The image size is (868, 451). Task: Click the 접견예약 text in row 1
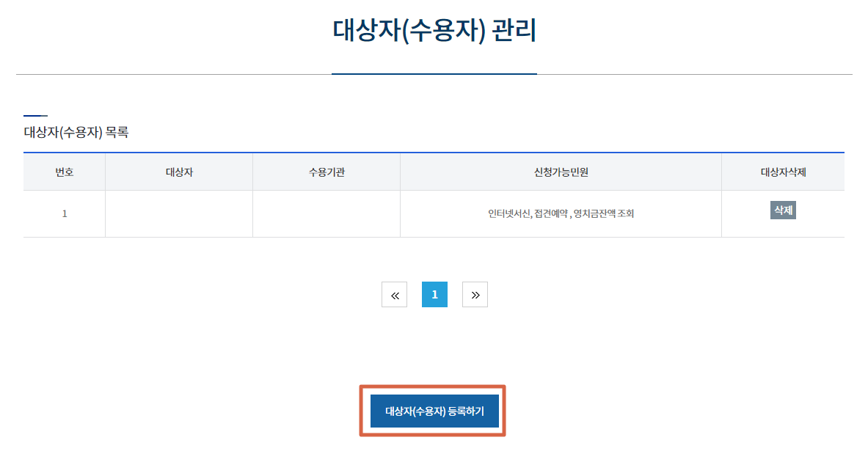pyautogui.click(x=552, y=214)
